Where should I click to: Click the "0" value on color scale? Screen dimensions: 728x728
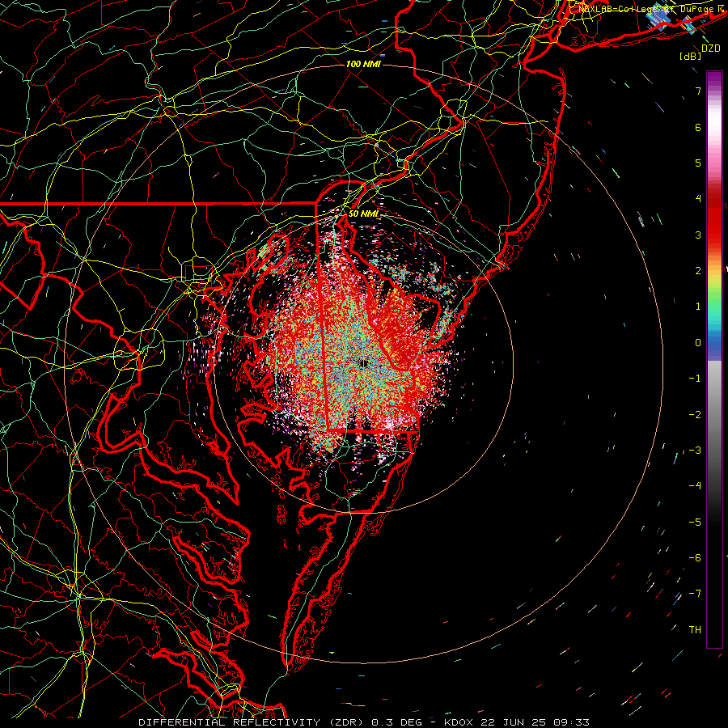(x=698, y=343)
